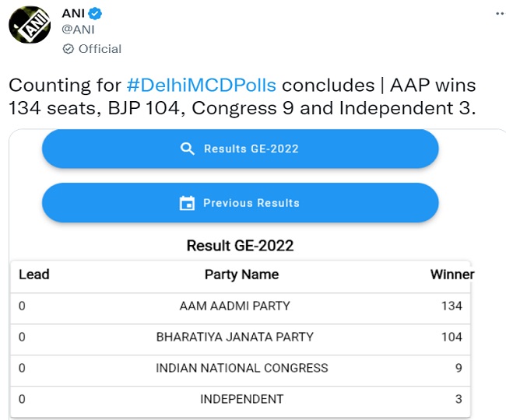Select the INDIAN NATIONAL CONGRESS row
The image size is (506, 420).
point(241,368)
